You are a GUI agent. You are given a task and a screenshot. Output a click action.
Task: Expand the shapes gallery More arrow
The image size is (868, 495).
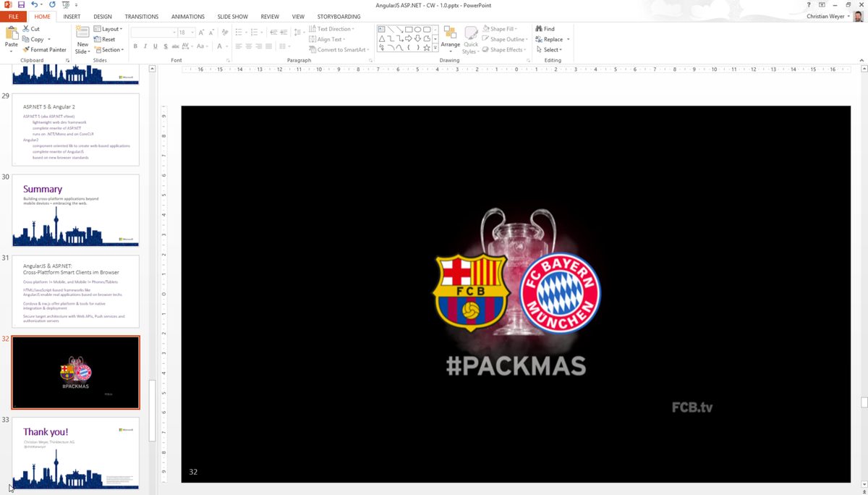coord(435,48)
